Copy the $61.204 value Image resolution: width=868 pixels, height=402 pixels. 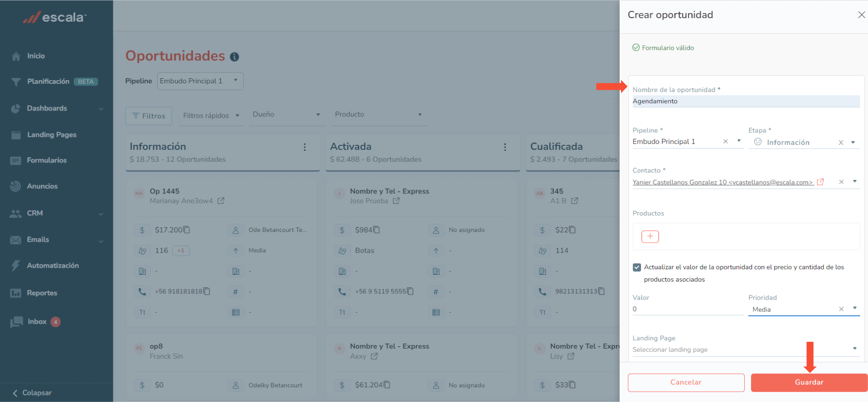(387, 385)
